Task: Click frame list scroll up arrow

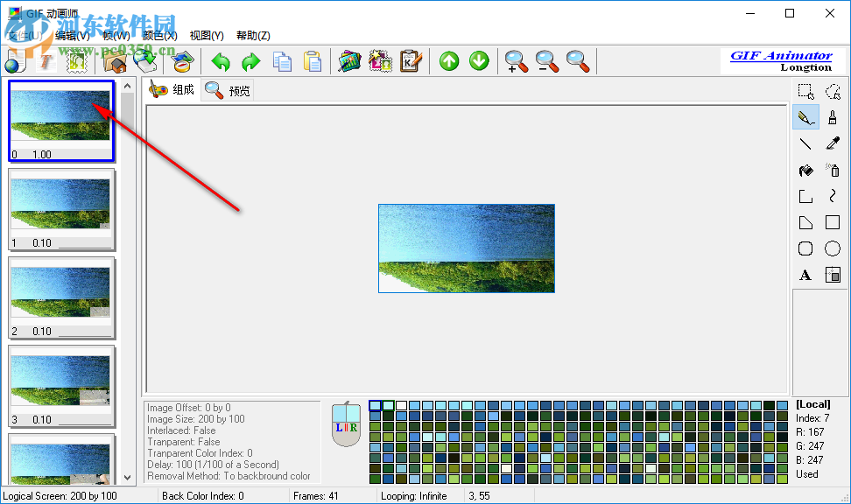Action: 128,86
